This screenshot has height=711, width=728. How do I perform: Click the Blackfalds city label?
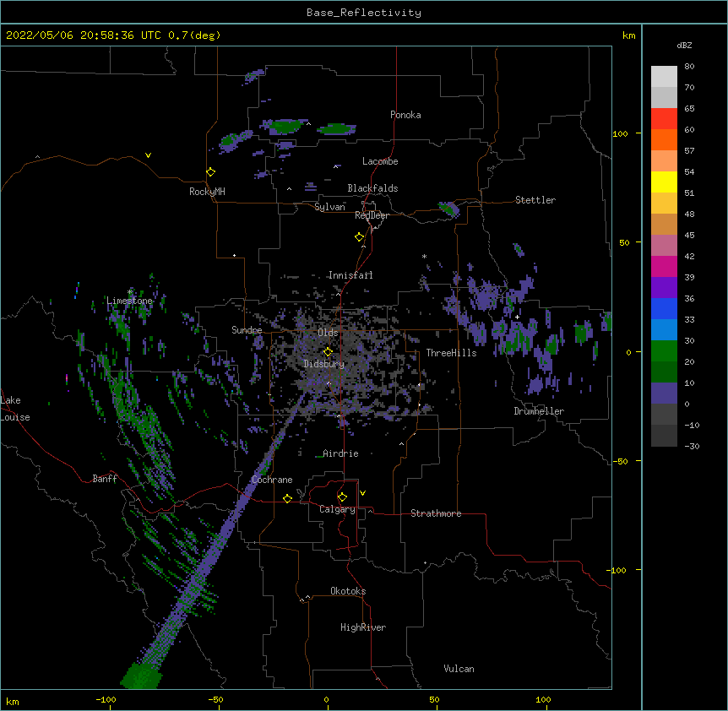tap(372, 188)
